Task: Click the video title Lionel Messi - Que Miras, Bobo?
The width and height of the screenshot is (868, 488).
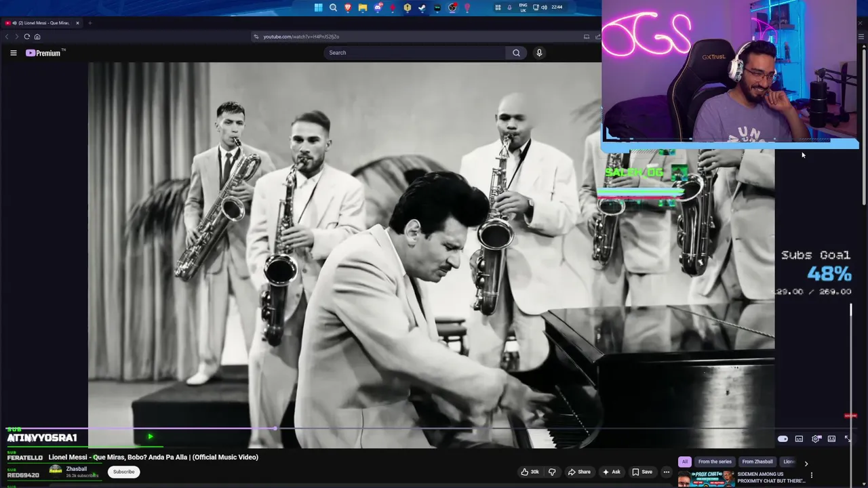Action: click(x=153, y=457)
